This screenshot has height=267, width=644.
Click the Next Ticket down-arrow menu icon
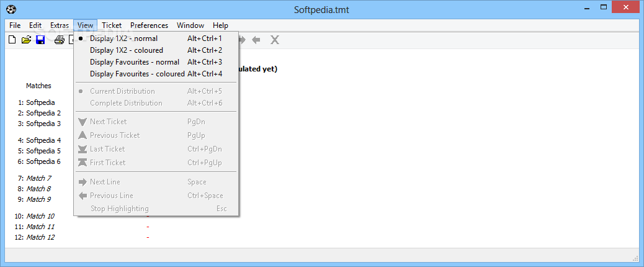83,122
